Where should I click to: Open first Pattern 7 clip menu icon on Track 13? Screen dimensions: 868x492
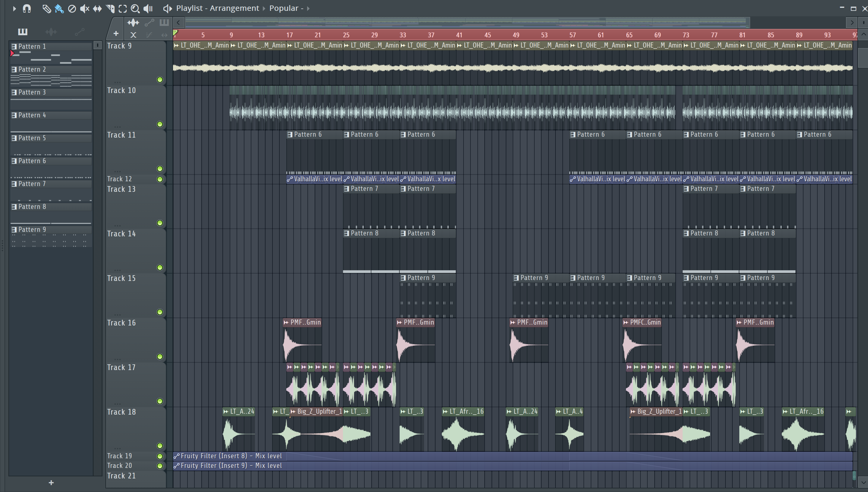click(347, 189)
